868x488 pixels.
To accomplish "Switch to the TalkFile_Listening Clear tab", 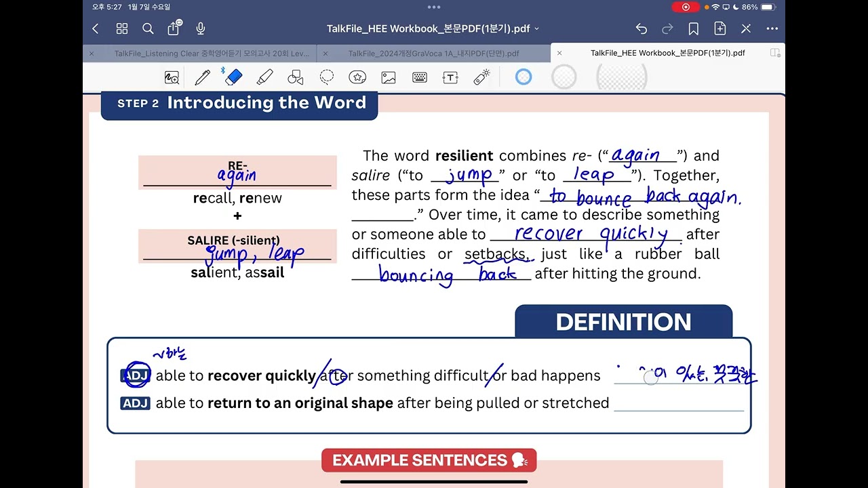I will tap(211, 54).
